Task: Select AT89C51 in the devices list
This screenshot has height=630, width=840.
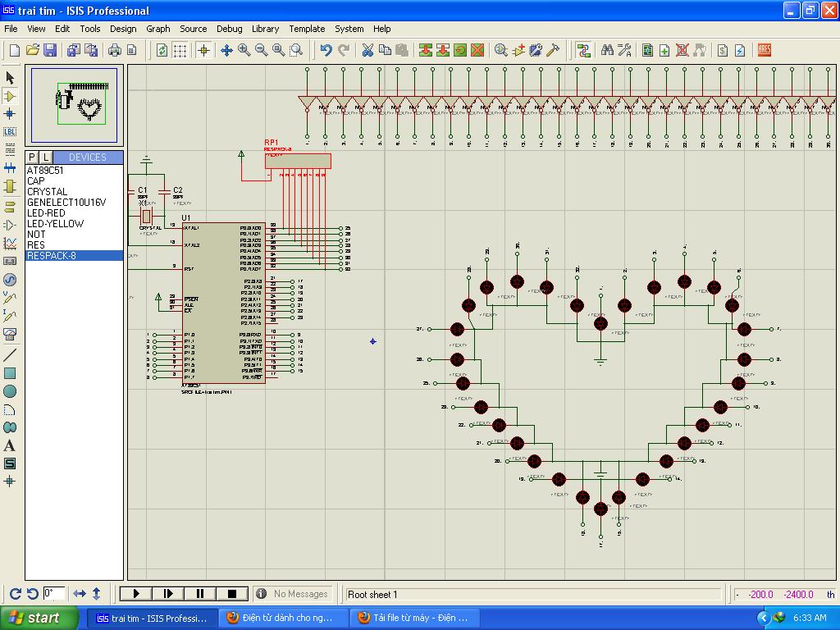Action: (x=45, y=171)
